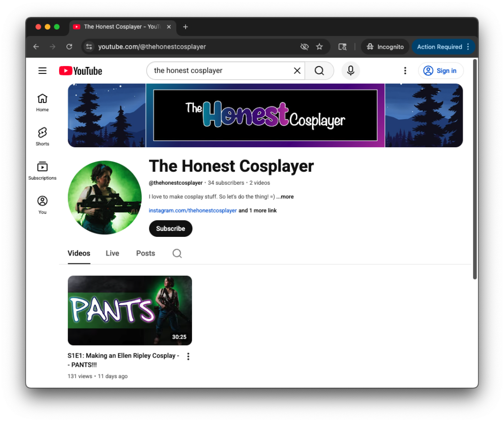Click the YouTube logo
The height and width of the screenshot is (422, 504).
pyautogui.click(x=81, y=71)
